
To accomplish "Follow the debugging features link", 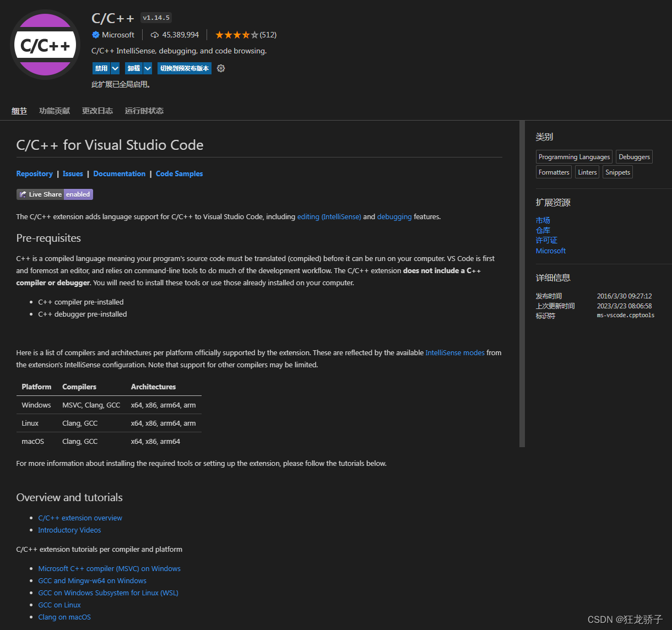I will click(x=394, y=217).
